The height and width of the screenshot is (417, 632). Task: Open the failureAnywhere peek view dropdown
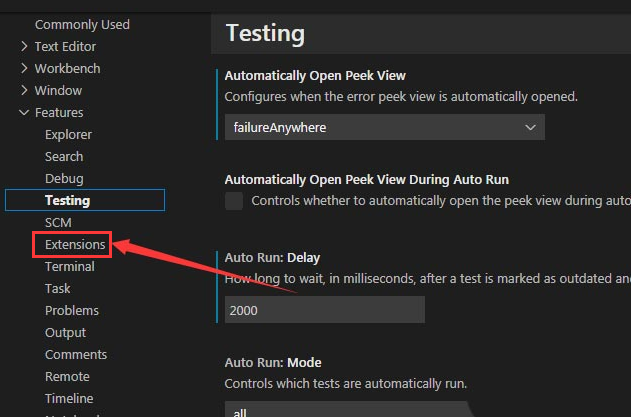tap(385, 127)
